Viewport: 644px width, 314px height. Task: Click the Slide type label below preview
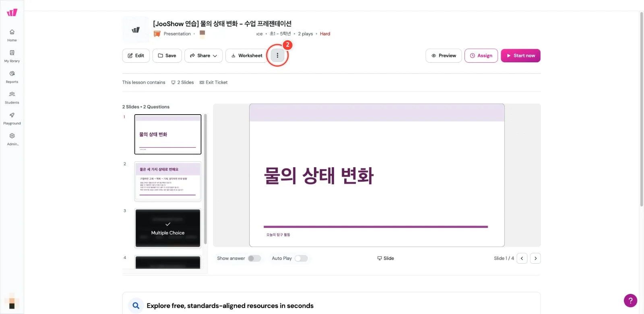[x=386, y=258]
